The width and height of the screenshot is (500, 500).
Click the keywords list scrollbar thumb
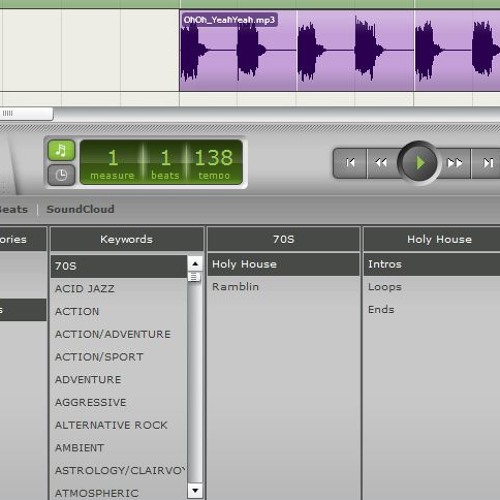point(194,277)
